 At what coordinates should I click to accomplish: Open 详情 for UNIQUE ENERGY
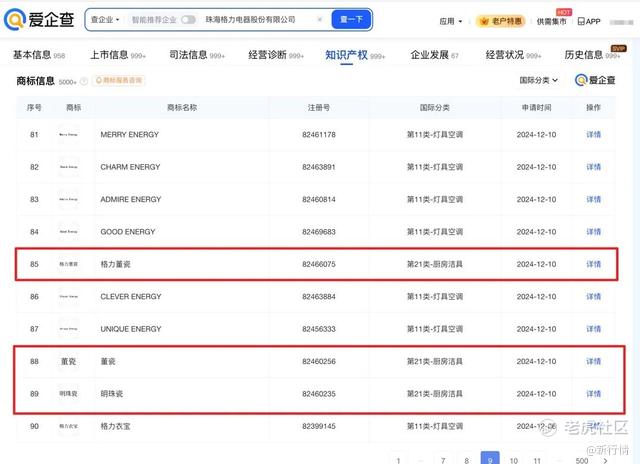tap(593, 329)
